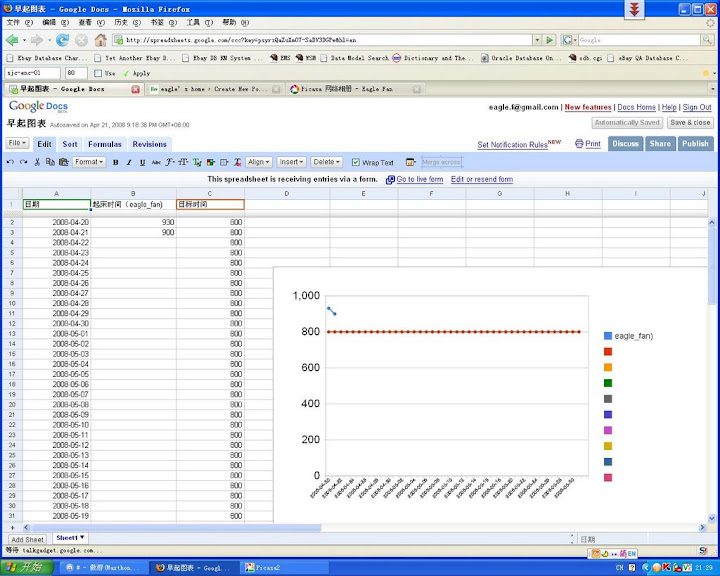Open the font size picker icon
The height and width of the screenshot is (576, 720).
(x=183, y=162)
